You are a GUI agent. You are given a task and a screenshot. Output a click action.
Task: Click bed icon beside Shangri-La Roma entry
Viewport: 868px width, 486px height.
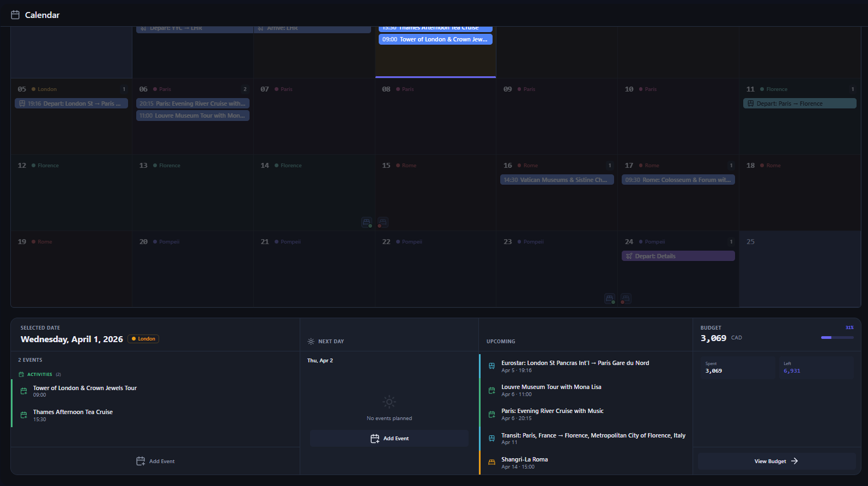click(491, 463)
